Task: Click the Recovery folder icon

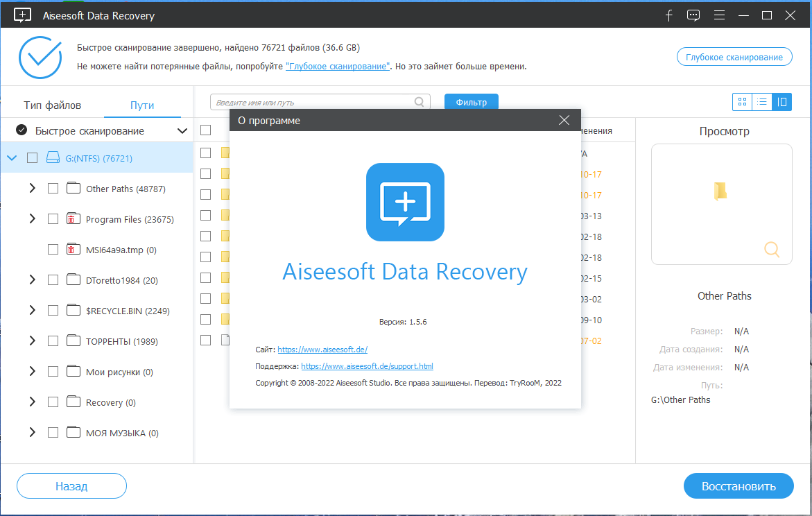Action: (74, 402)
